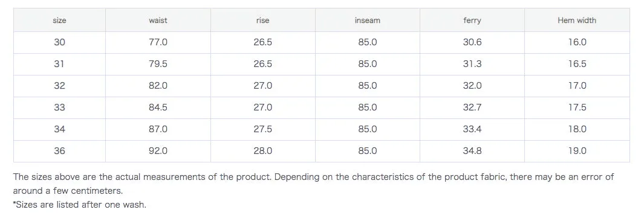
Task: Click the 'rise' column header
Action: [x=263, y=20]
